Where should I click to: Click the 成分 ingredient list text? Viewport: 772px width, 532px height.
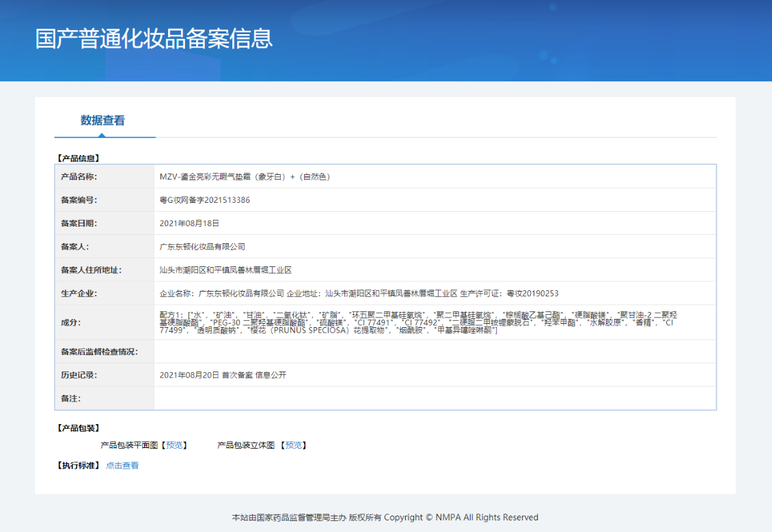tap(417, 322)
